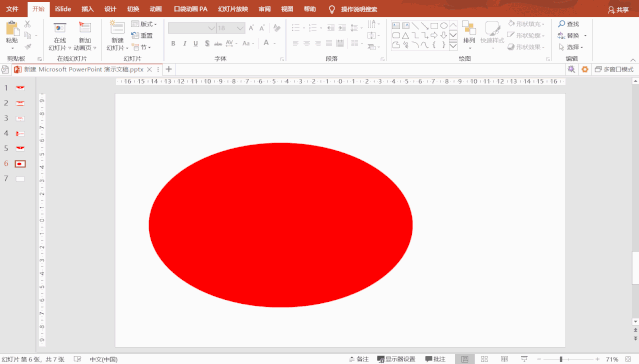639x364 pixels.
Task: Open the Select (选择) dropdown
Action: click(x=571, y=47)
